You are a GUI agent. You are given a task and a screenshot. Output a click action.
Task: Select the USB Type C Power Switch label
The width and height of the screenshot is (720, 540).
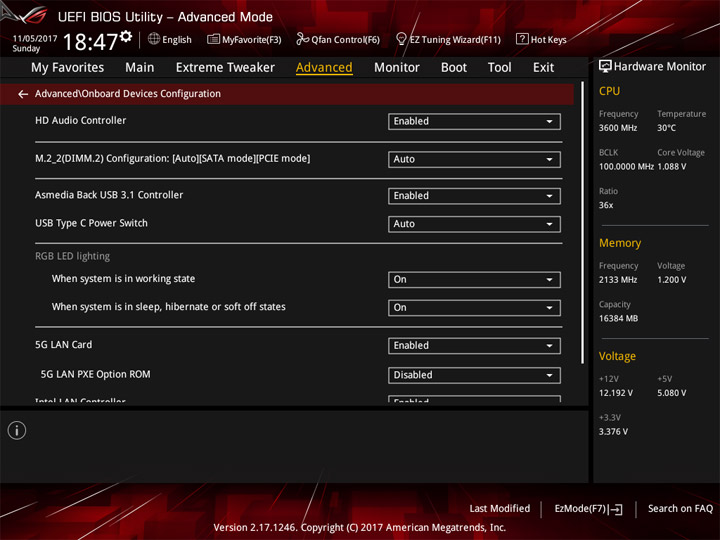(91, 223)
